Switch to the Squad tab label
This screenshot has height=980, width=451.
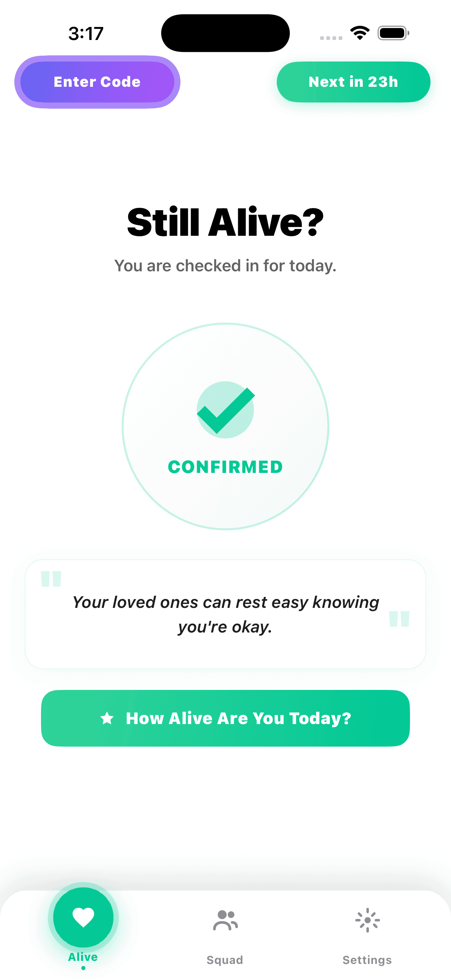coord(225,960)
